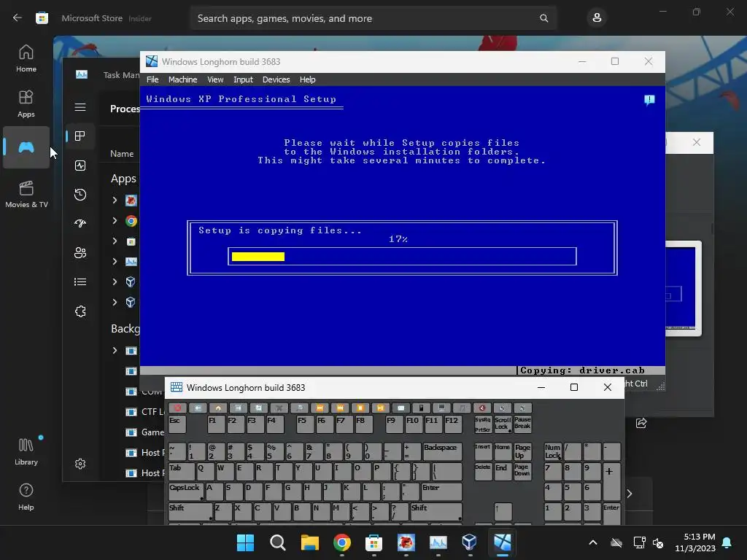Screen dimensions: 747x560
Task: Click the Esc key on soft keyboard
Action: [177, 424]
